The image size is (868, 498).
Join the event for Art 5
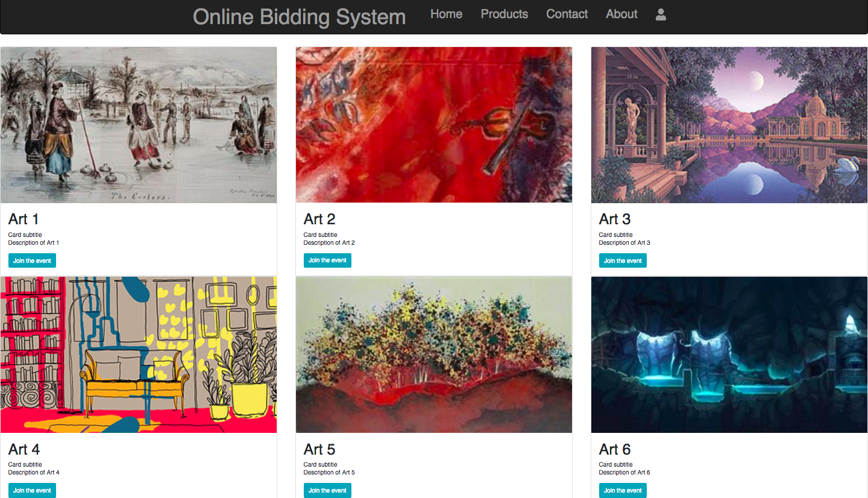pyautogui.click(x=327, y=490)
